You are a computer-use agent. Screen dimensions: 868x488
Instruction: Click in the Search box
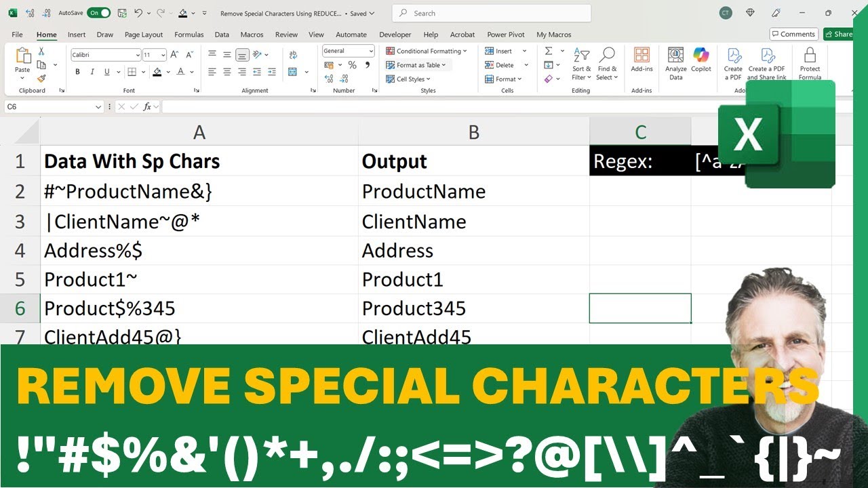pyautogui.click(x=492, y=13)
